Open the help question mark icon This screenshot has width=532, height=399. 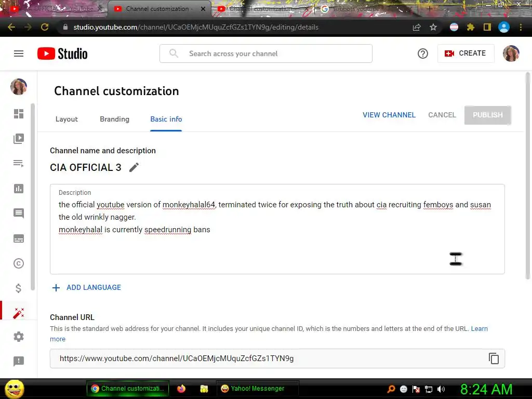pyautogui.click(x=423, y=54)
